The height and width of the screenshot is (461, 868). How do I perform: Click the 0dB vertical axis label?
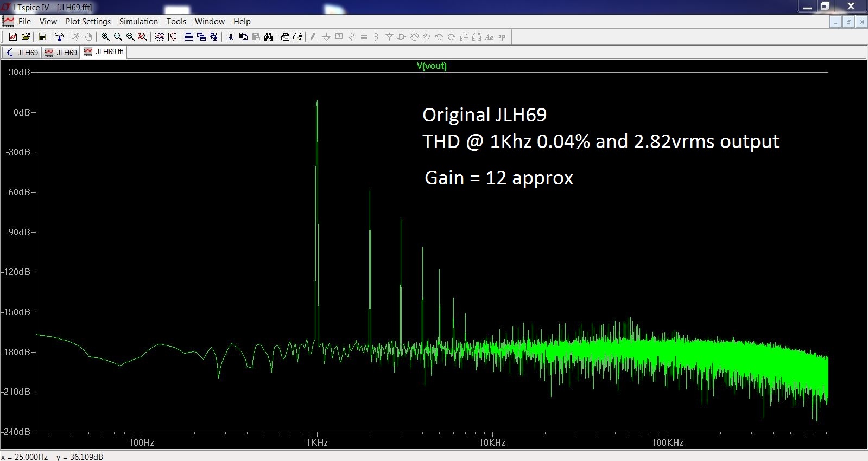22,112
